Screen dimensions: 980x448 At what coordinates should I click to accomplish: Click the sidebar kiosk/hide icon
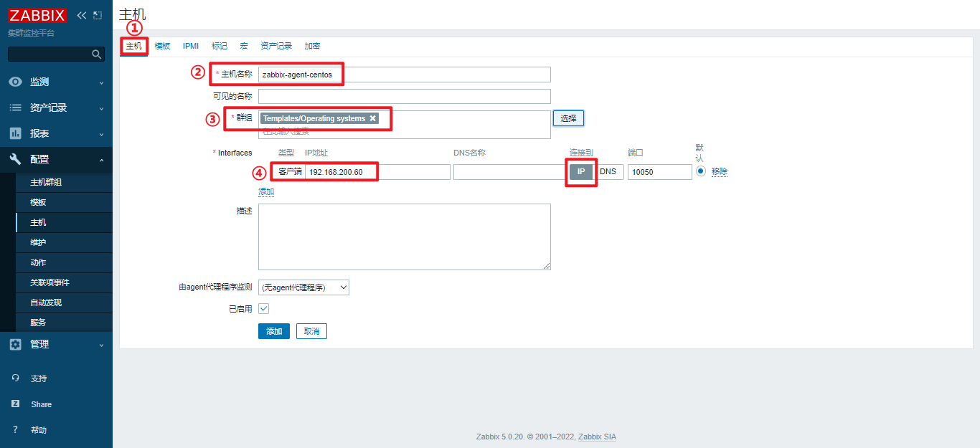(98, 15)
